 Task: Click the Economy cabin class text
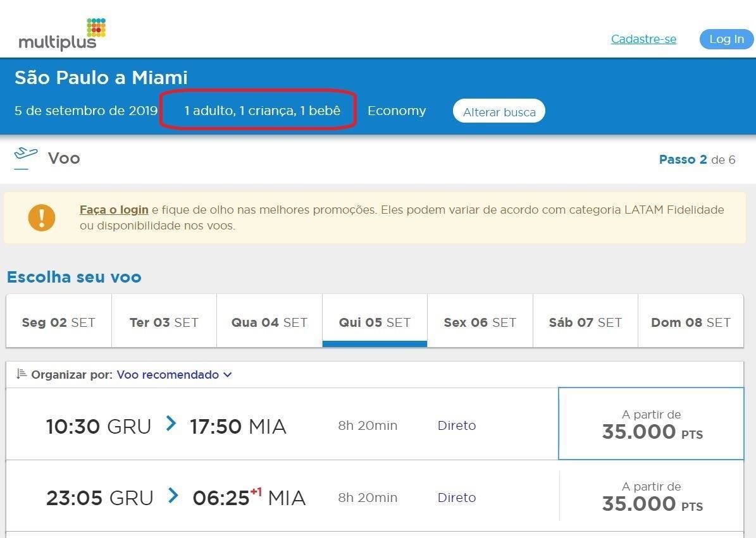[x=397, y=111]
